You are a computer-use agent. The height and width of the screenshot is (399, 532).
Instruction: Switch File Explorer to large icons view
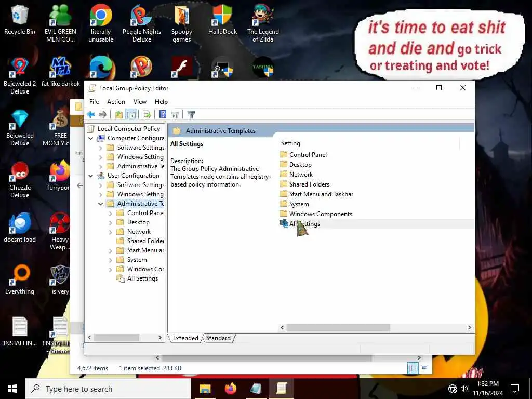(x=424, y=368)
